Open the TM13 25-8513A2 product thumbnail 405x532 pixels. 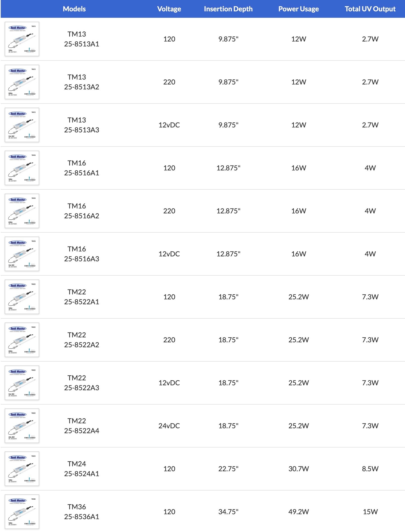(22, 82)
